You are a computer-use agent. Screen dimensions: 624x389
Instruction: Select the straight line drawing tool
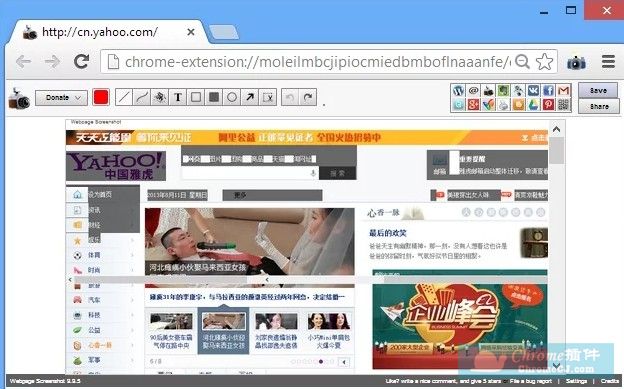tap(124, 97)
